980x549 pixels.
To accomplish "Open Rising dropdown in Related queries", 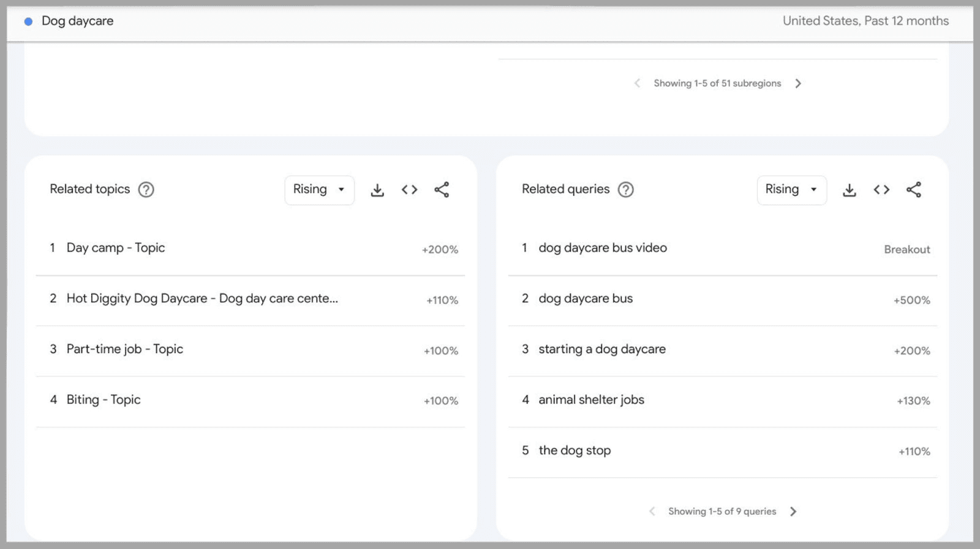I will click(791, 190).
